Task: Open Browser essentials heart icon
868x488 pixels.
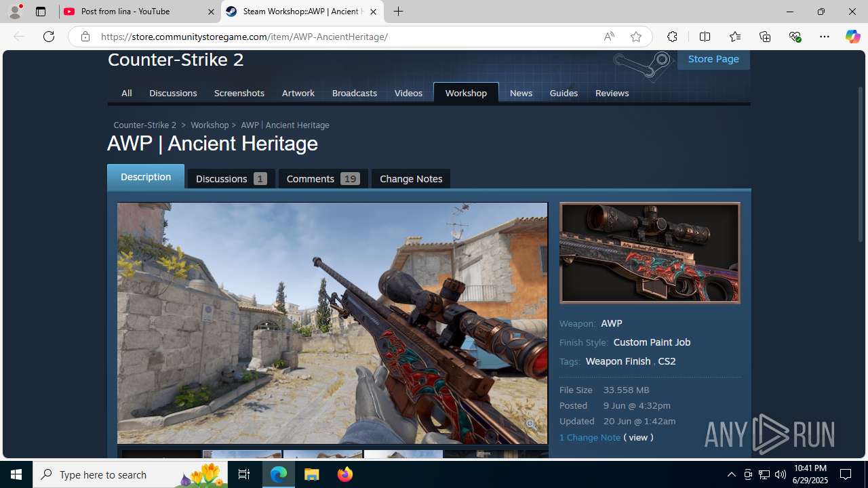Action: [x=795, y=37]
